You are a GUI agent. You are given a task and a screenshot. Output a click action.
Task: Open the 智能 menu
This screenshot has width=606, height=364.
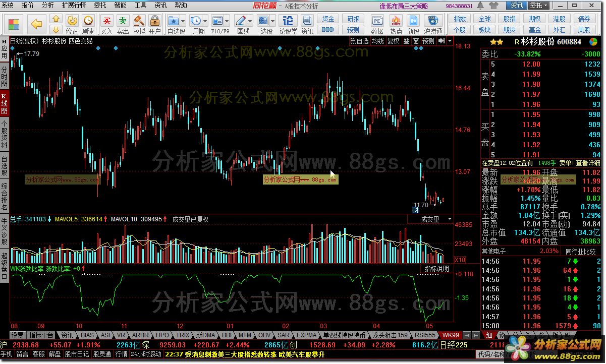point(120,5)
